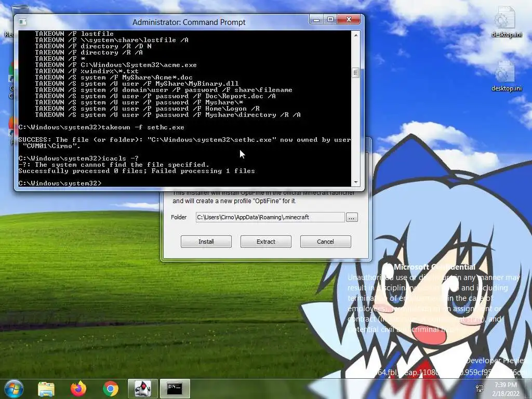Grab the Command Prompt scrollbar thumb
The height and width of the screenshot is (399, 532).
[355, 73]
